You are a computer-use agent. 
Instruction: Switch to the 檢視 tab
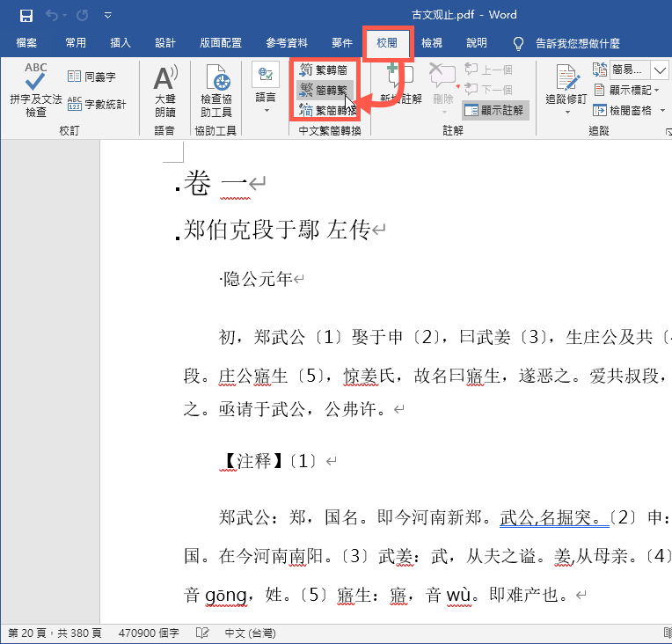tap(432, 43)
